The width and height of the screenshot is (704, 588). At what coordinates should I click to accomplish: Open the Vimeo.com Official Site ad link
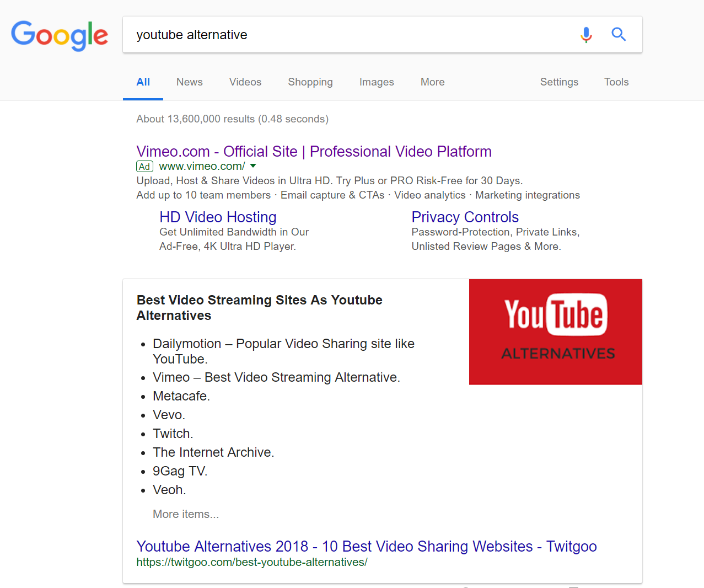(x=314, y=151)
